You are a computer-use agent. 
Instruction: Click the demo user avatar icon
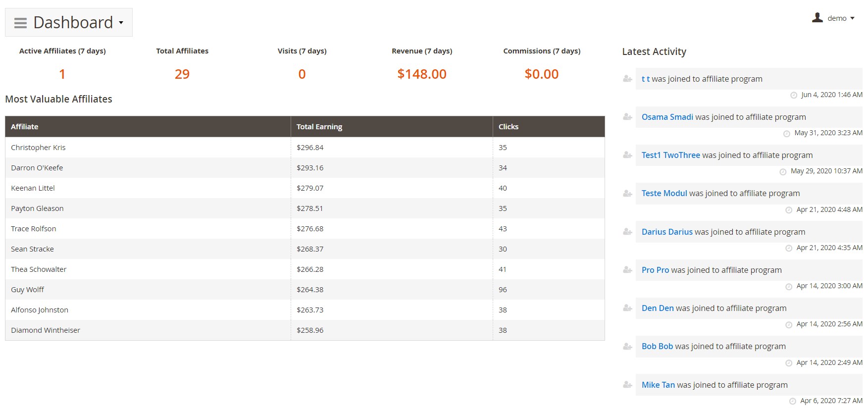point(817,18)
